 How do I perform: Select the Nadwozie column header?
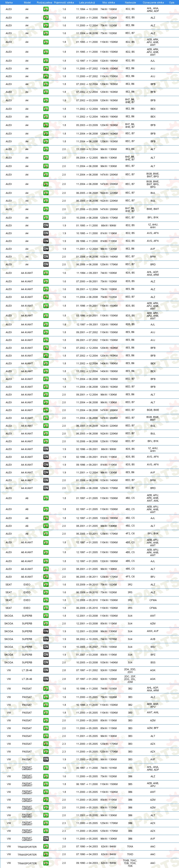(x=130, y=2)
